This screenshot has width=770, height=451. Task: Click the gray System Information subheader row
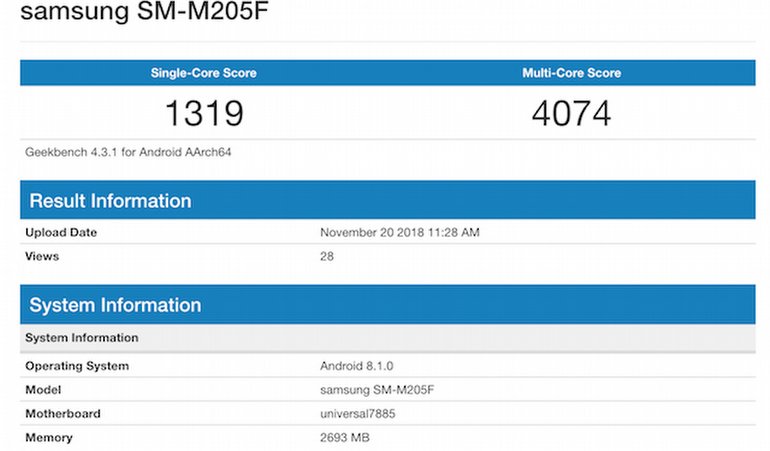[82, 338]
